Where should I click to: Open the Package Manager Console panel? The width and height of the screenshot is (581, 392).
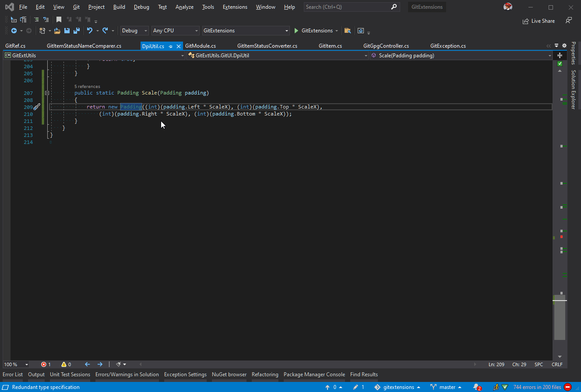314,374
